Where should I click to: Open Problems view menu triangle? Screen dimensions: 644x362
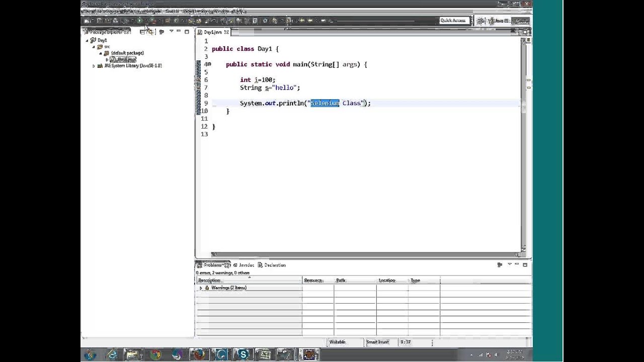pyautogui.click(x=509, y=264)
